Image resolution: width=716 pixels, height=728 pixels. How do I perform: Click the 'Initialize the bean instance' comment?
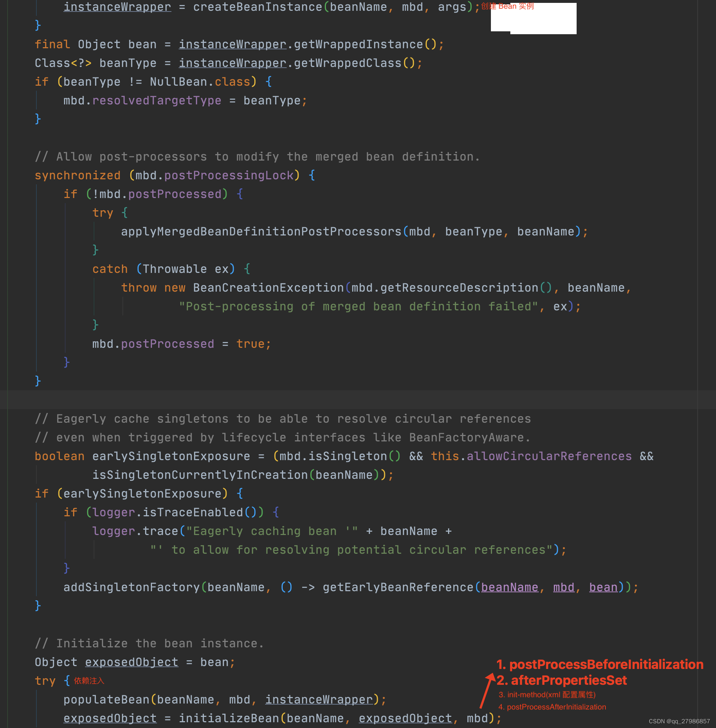click(150, 643)
